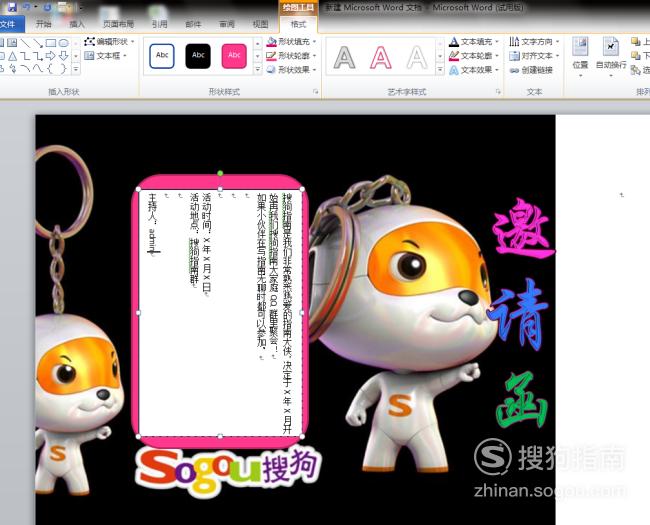Open the 位置 dropdown arrow
The width and height of the screenshot is (650, 525).
click(580, 76)
